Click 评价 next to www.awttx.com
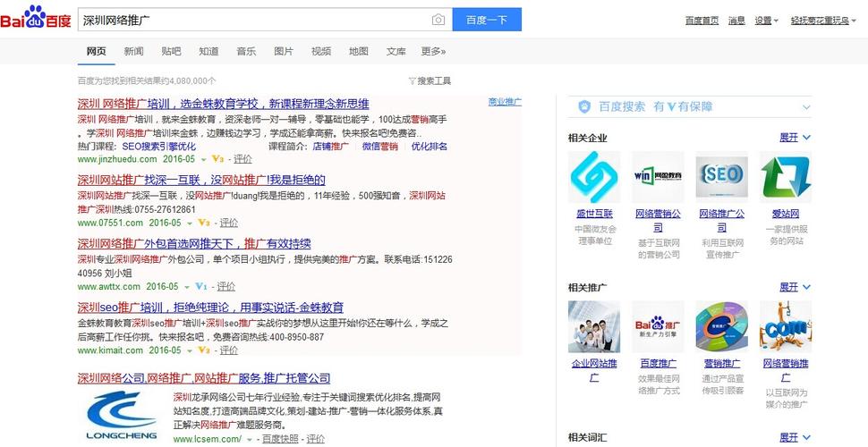 [x=226, y=287]
